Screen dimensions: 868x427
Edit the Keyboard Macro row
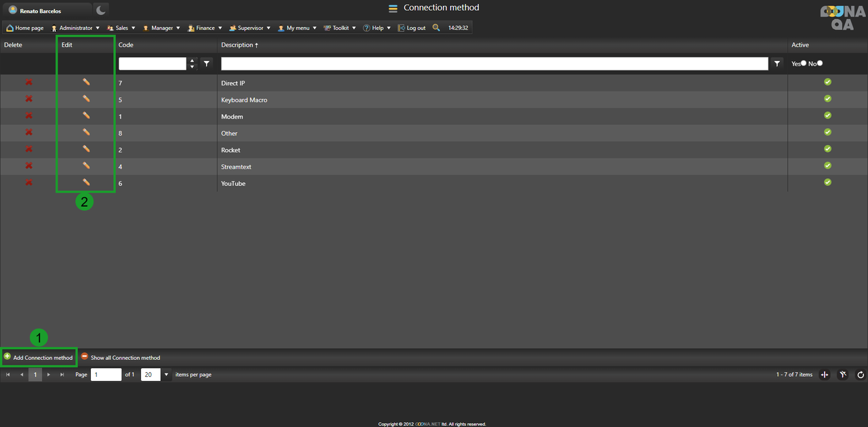[86, 99]
